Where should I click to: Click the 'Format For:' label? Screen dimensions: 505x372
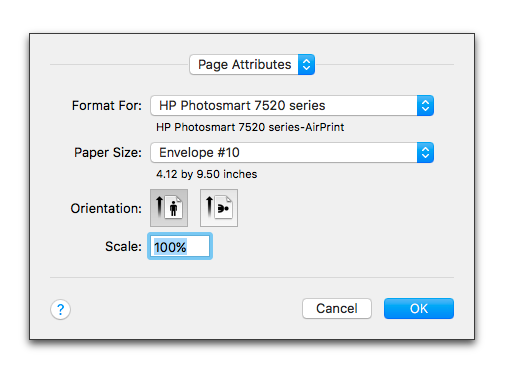[107, 106]
